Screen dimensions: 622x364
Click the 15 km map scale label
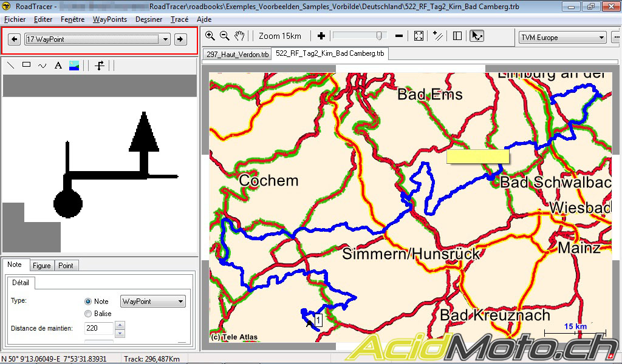(575, 326)
